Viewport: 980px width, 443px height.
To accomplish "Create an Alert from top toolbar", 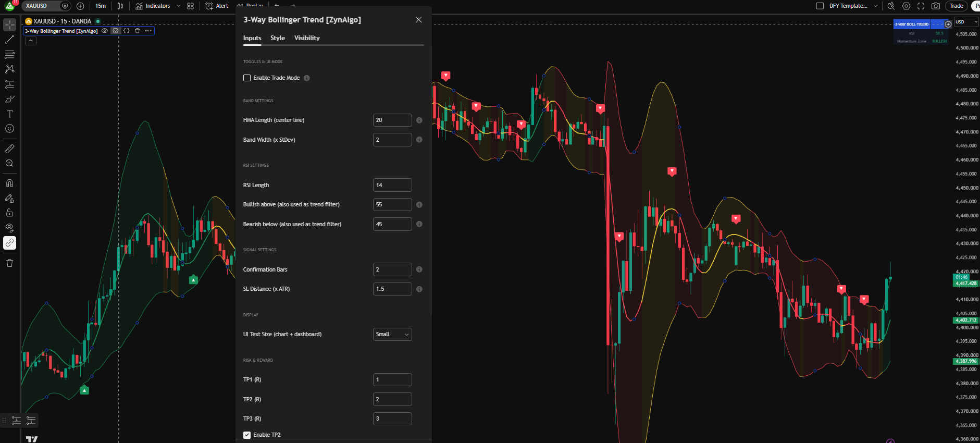I will (x=217, y=6).
